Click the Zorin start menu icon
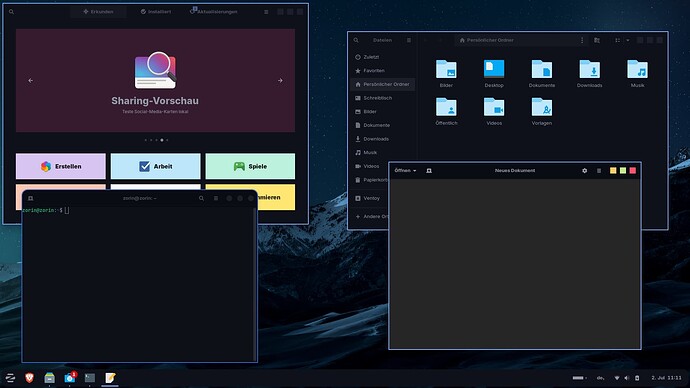Viewport: 690px width, 388px height. click(x=10, y=377)
